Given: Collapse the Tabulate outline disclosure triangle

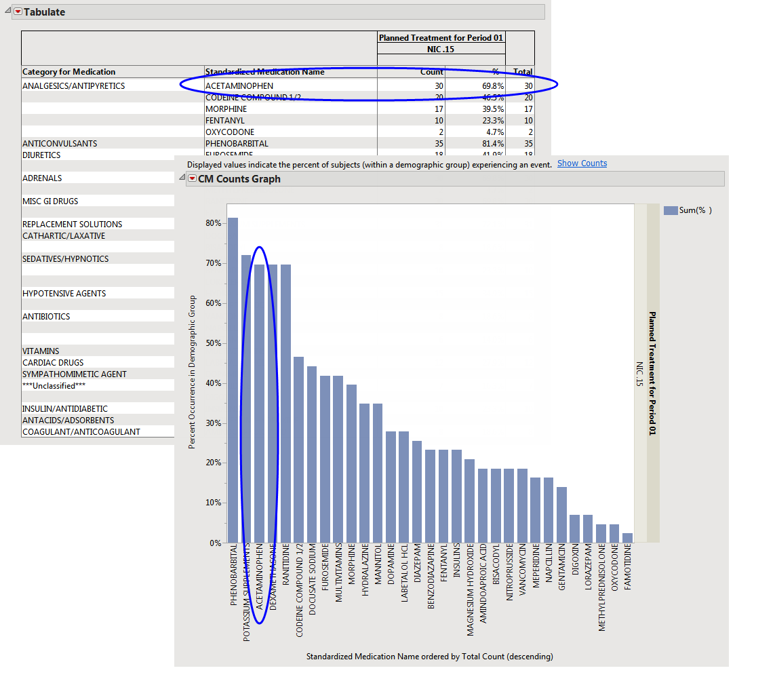Looking at the screenshot, I should (8, 12).
